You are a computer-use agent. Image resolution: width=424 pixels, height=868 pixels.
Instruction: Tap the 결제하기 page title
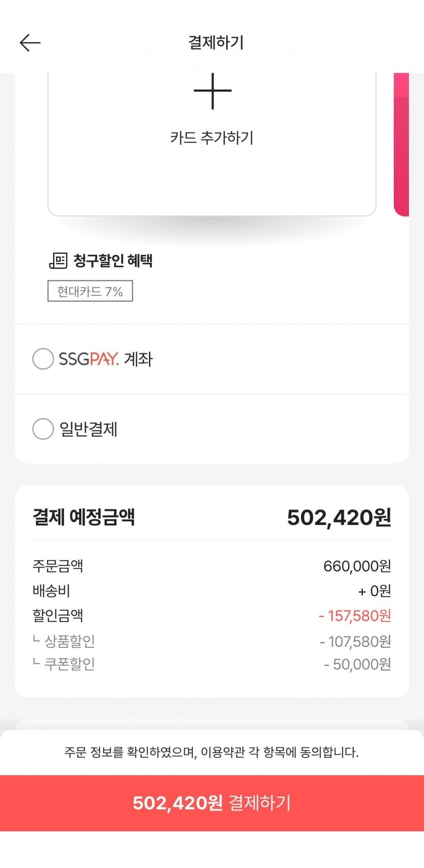pyautogui.click(x=216, y=43)
